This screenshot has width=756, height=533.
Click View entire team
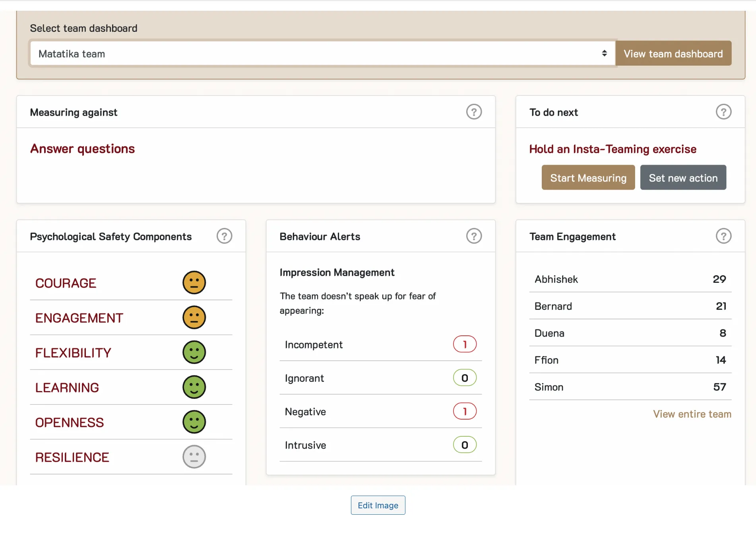[x=692, y=414]
